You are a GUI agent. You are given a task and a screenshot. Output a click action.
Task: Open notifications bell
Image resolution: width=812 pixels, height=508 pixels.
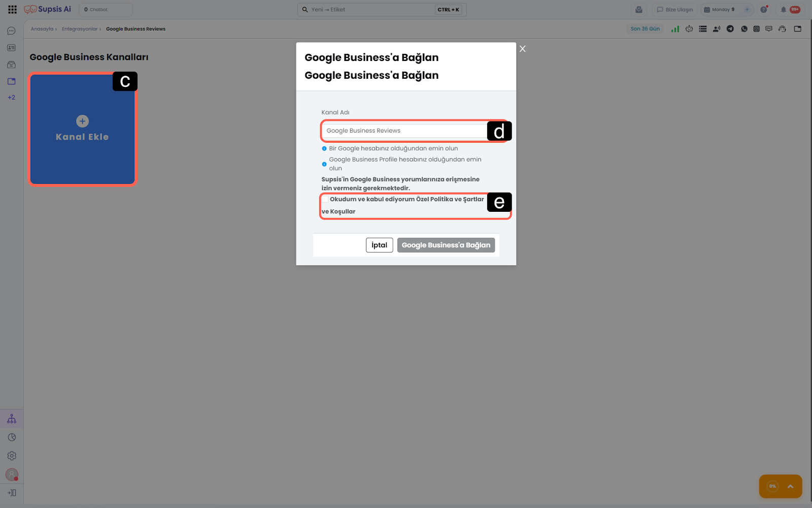783,10
